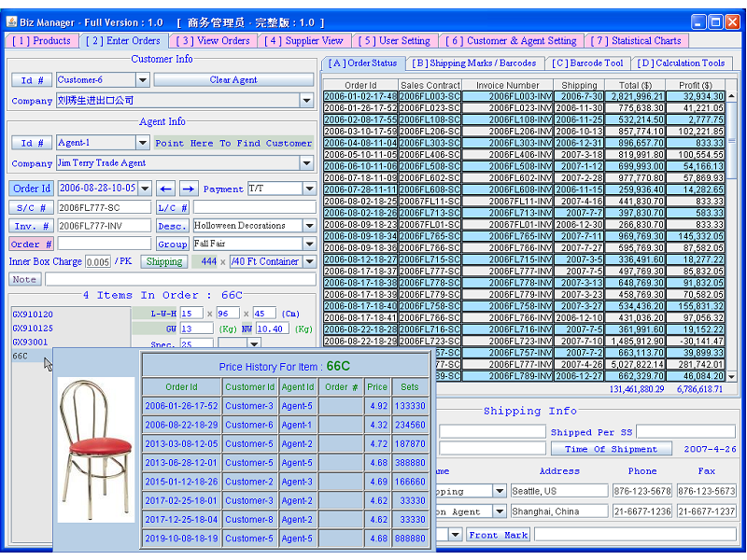Click the Biz Manager title bar icon
Screen dimensions: 747x560
click(12, 21)
